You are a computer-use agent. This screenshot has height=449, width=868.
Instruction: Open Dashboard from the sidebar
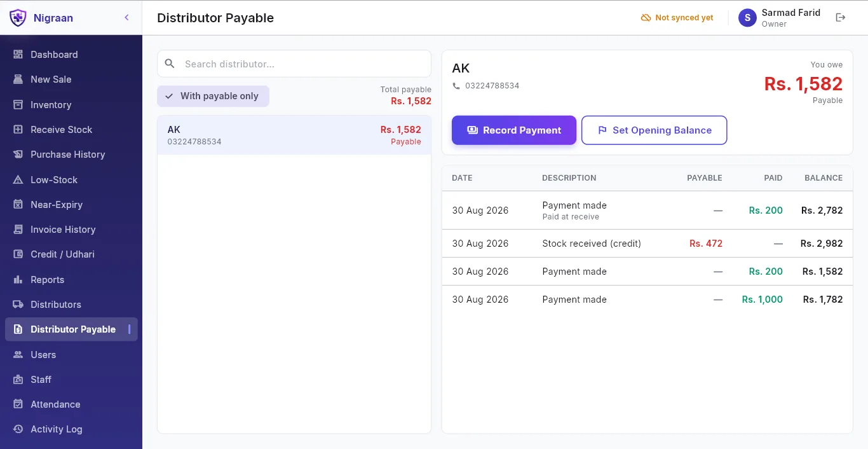(x=71, y=55)
